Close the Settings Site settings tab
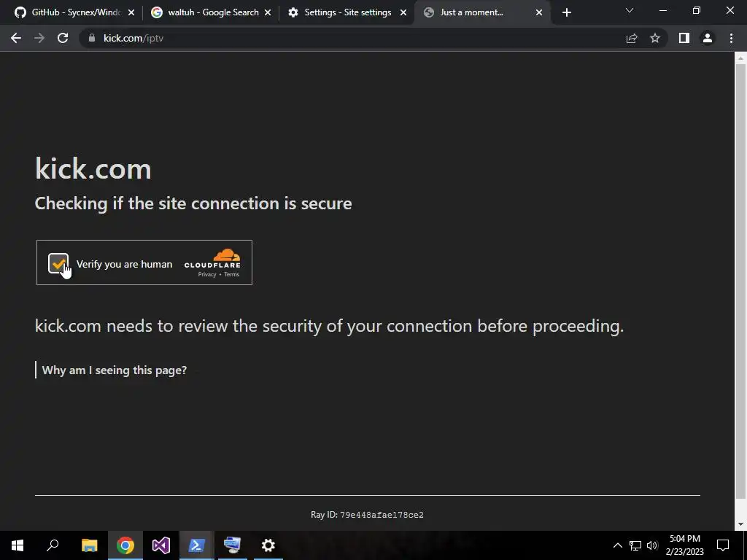Screen dimensions: 747x560 tap(403, 12)
